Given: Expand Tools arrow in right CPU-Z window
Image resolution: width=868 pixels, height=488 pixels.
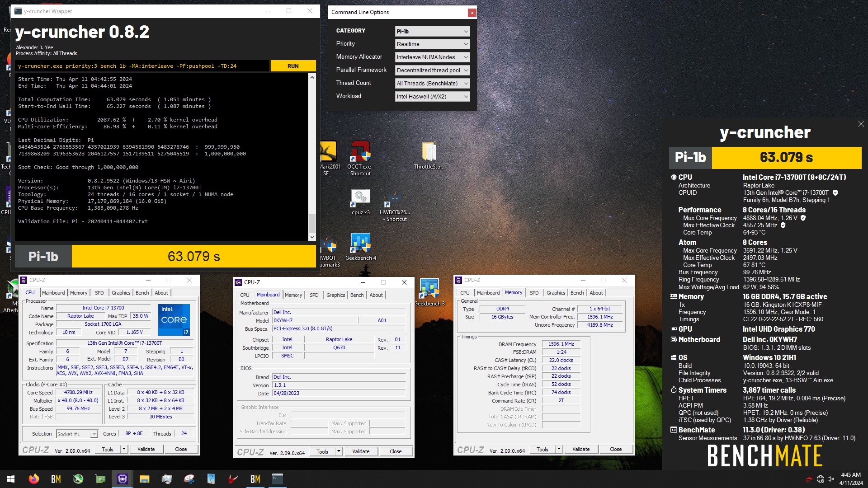Looking at the screenshot, I should click(x=559, y=449).
